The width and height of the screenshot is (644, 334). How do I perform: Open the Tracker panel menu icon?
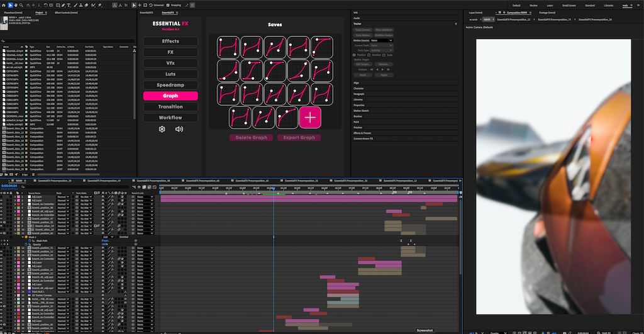coord(456,24)
